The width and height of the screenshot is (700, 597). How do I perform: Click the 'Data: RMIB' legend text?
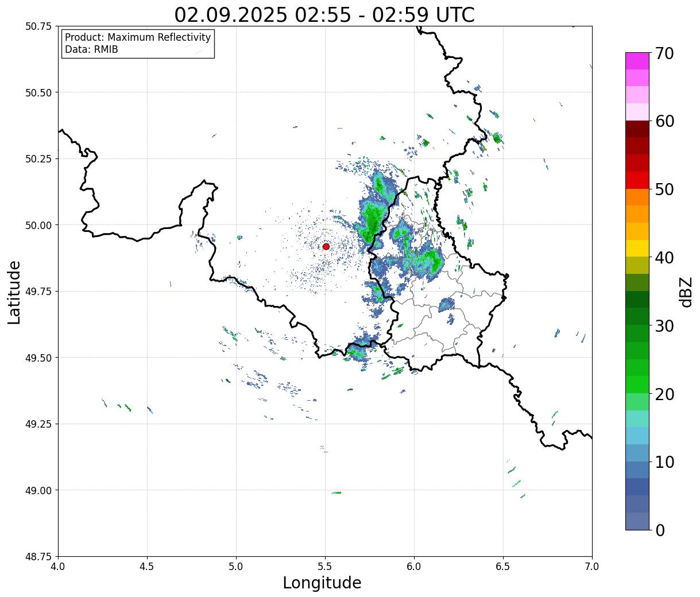click(91, 49)
